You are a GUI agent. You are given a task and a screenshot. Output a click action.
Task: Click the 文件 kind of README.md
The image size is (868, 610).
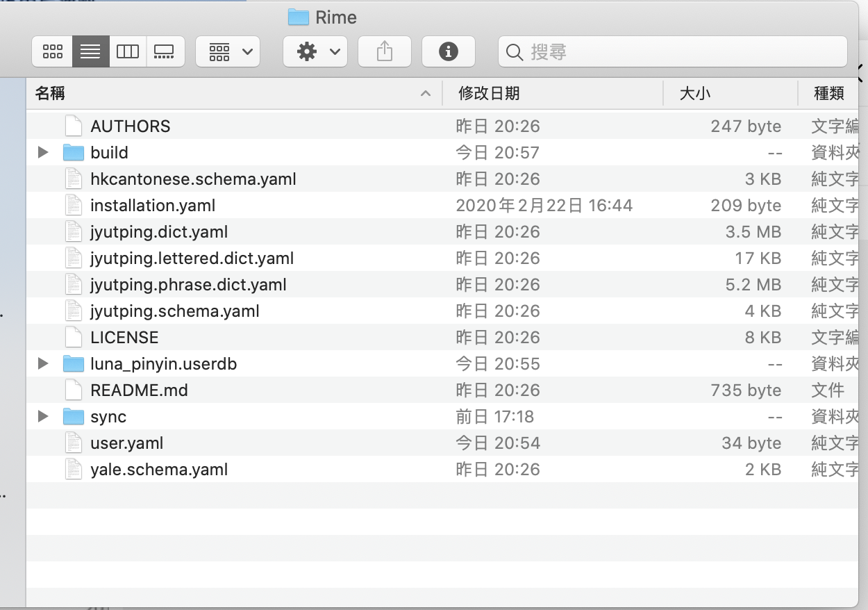pyautogui.click(x=828, y=390)
